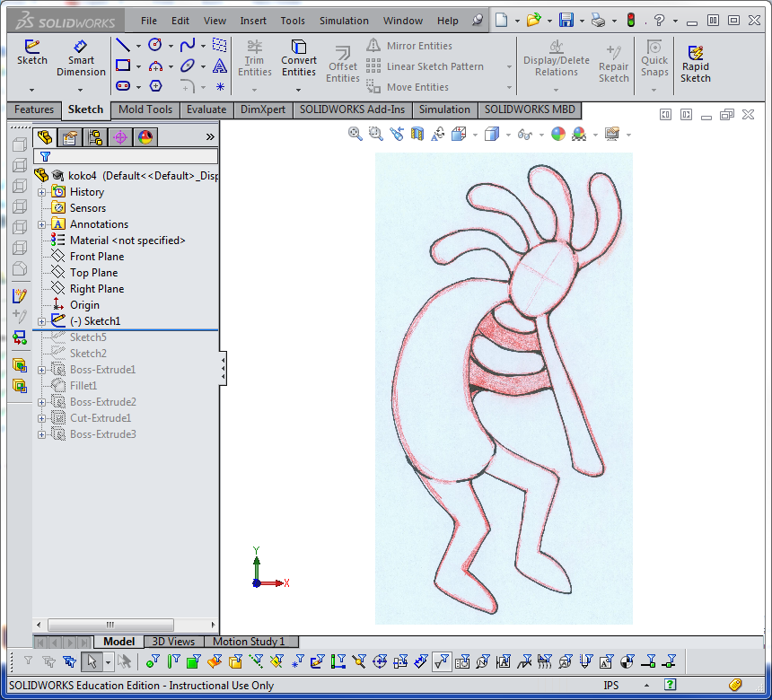The width and height of the screenshot is (772, 700).
Task: Select the sketch Text tool
Action: [x=220, y=66]
